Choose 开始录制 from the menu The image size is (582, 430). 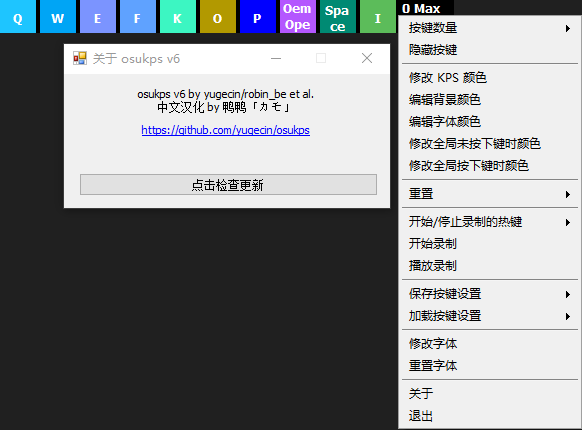[x=490, y=244]
